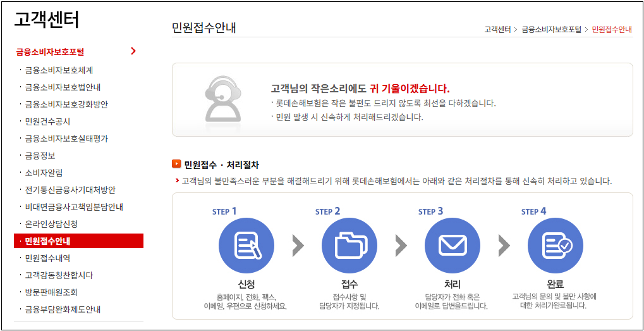Select 금융소비자보호실태평가 in sidebar
Viewport: 644px width, 331px height.
[x=66, y=139]
